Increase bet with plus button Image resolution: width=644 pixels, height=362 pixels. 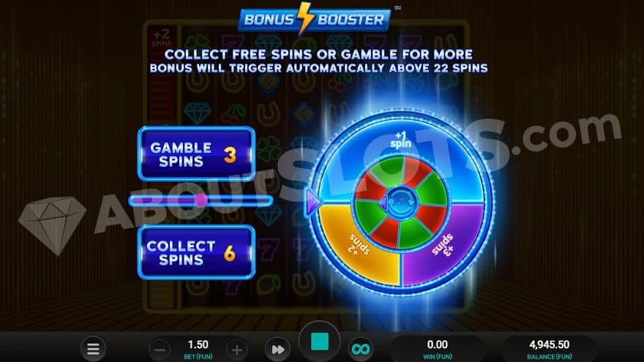click(236, 350)
